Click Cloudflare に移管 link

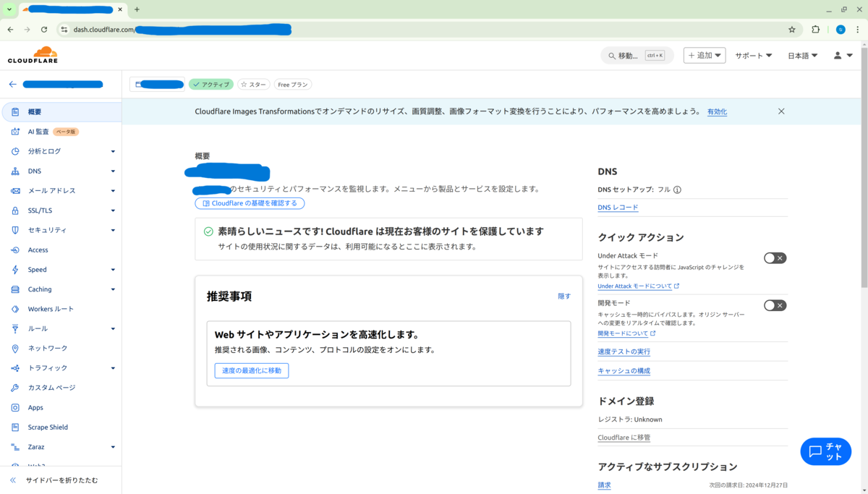[x=624, y=438]
